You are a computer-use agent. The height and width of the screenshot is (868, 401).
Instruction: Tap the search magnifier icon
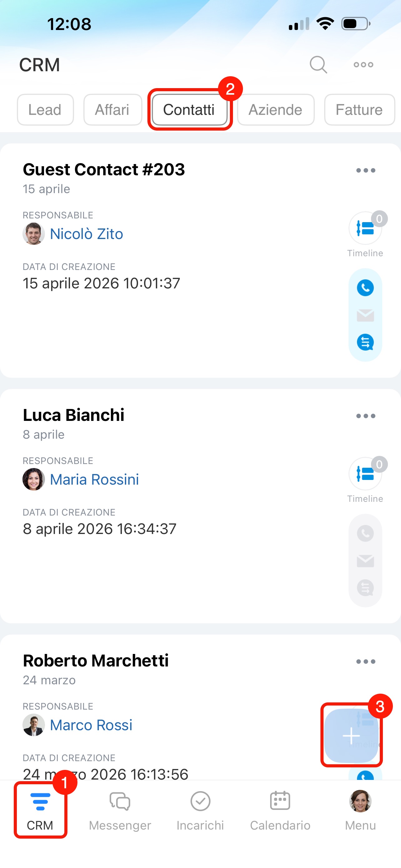[318, 64]
